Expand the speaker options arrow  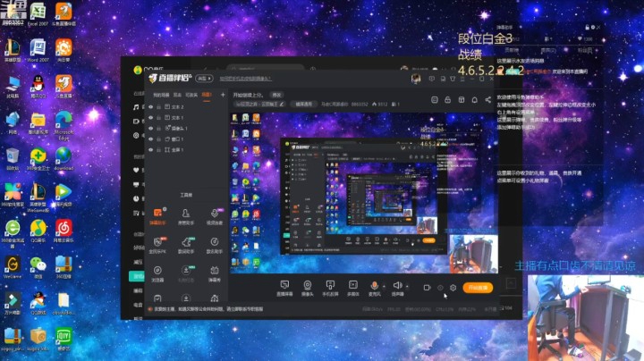407,286
